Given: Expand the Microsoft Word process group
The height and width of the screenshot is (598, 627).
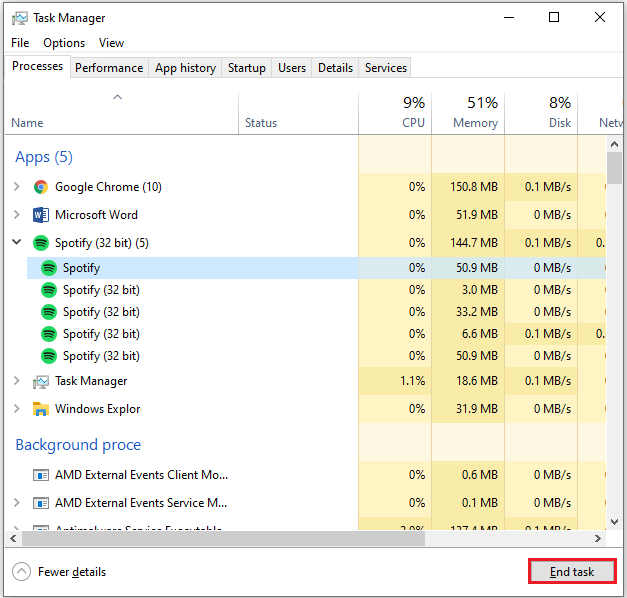Looking at the screenshot, I should (16, 214).
